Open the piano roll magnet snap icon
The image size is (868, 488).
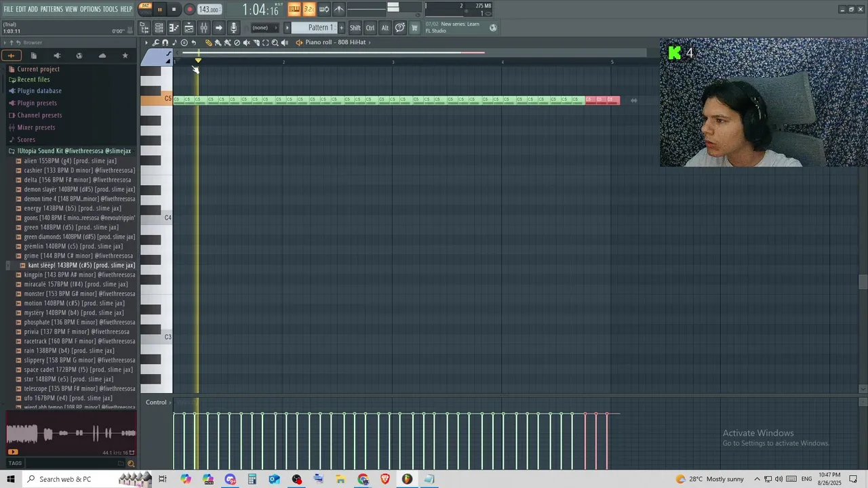tap(165, 43)
